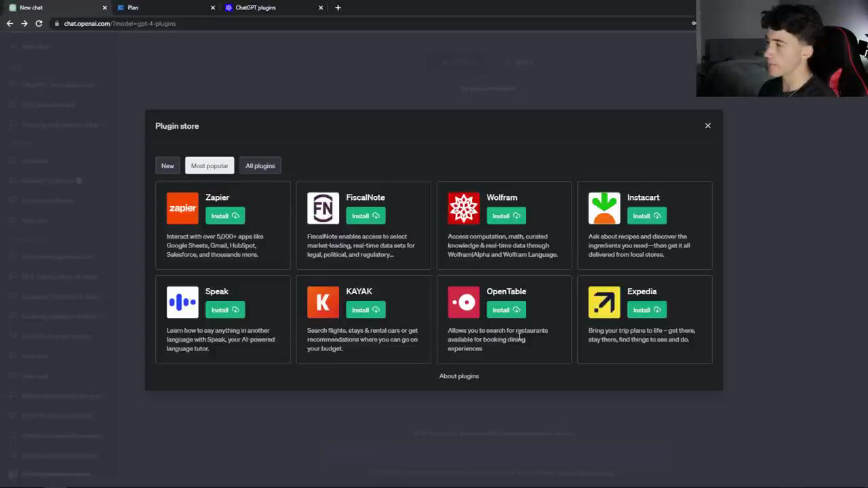Viewport: 868px width, 488px height.
Task: Switch to the Plan browser tab
Action: (x=164, y=7)
